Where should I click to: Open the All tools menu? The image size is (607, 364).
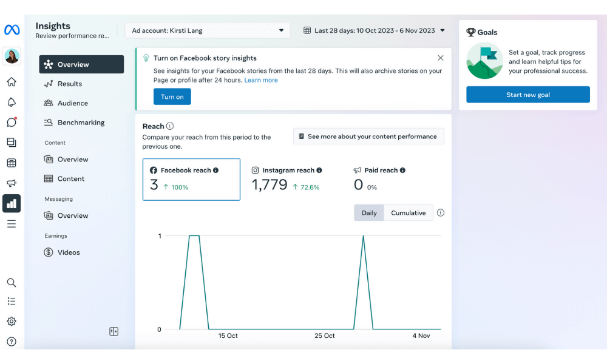(12, 223)
